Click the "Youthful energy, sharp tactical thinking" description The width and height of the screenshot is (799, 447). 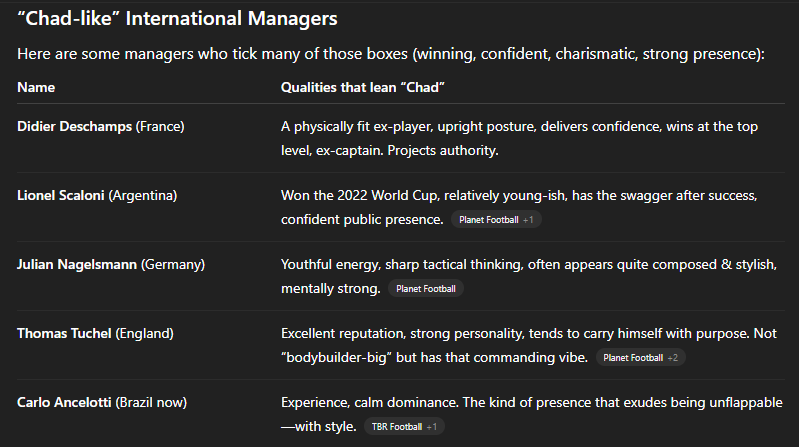coord(530,264)
